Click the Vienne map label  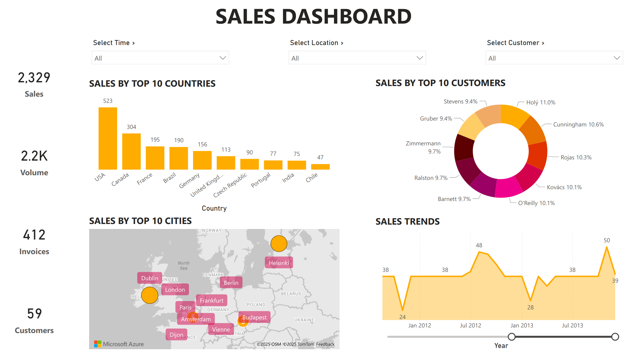click(x=221, y=329)
